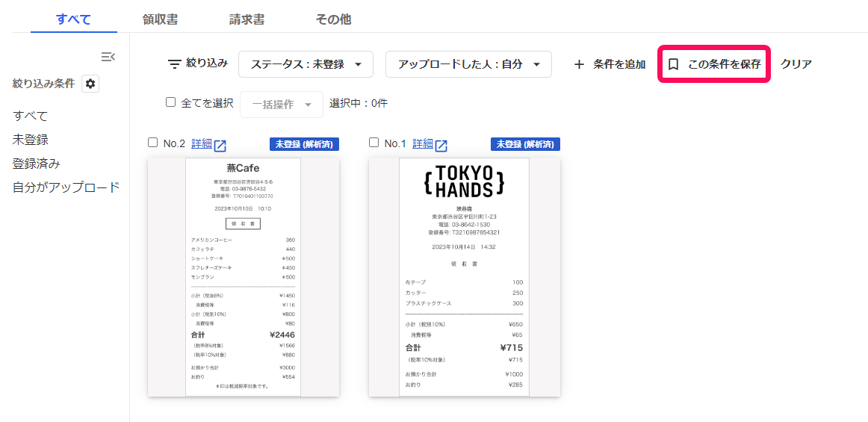Click the bookmark icon in この条件を保存
This screenshot has width=868, height=422.
click(673, 64)
